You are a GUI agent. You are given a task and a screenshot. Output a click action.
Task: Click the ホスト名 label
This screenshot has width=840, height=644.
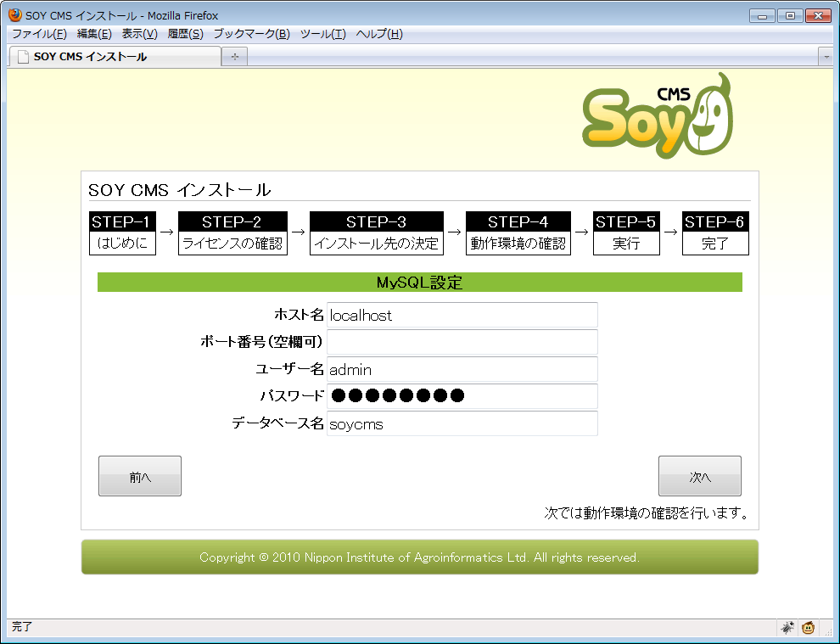click(299, 315)
